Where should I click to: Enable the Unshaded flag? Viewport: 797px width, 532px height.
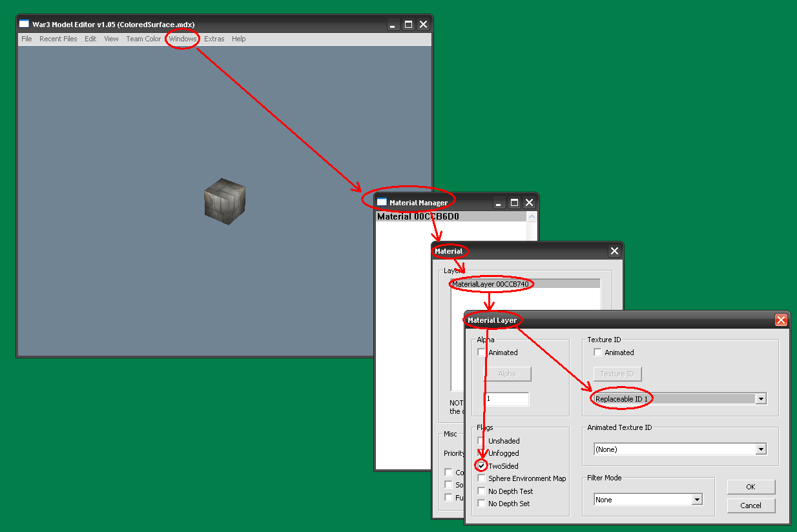click(x=481, y=441)
